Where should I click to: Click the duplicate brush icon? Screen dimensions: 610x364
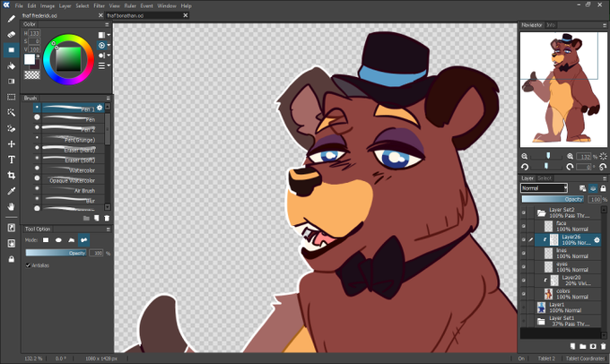tap(97, 218)
